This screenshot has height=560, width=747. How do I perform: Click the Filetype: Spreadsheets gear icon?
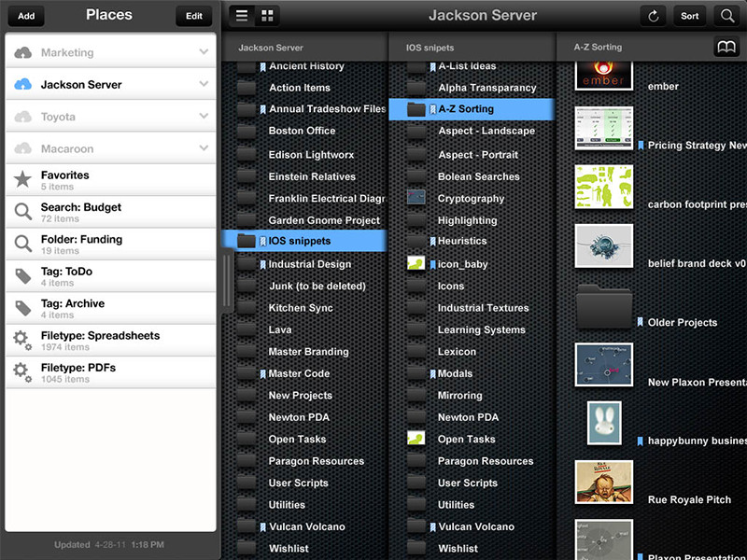coord(23,341)
